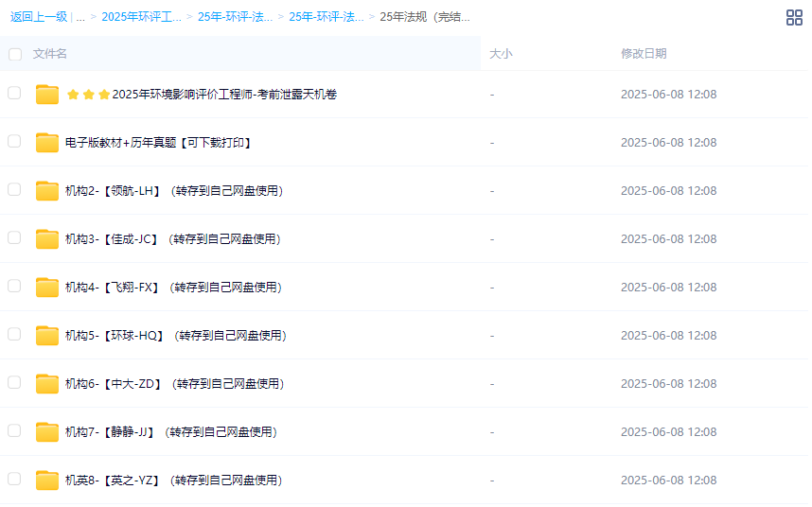
Task: Select checkbox for 机构2-【领航-LH】
Action: pyautogui.click(x=14, y=189)
